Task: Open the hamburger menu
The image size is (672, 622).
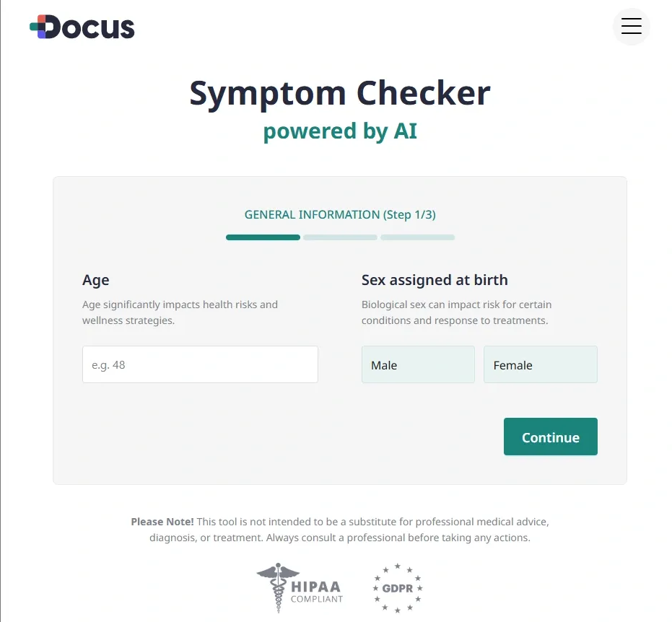Action: pyautogui.click(x=631, y=27)
